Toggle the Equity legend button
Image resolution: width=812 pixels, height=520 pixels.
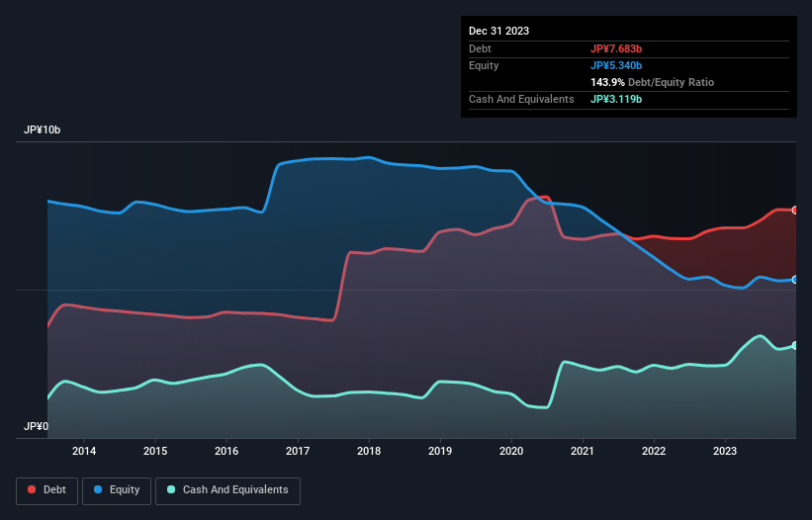coord(117,490)
